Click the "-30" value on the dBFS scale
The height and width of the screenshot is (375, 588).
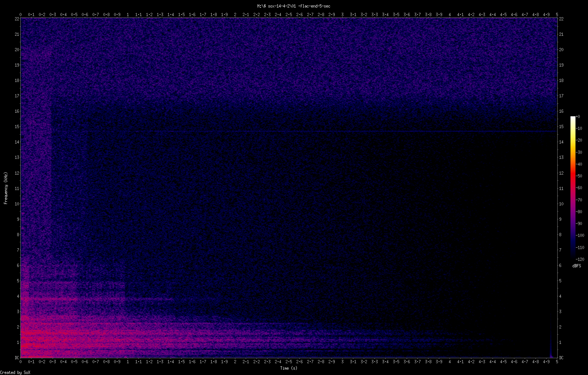pos(579,152)
